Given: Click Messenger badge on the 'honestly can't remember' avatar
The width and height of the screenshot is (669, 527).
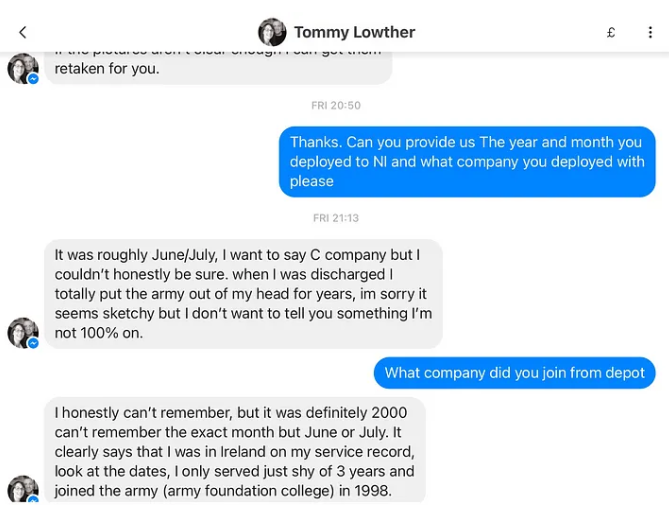Looking at the screenshot, I should pos(33,498).
